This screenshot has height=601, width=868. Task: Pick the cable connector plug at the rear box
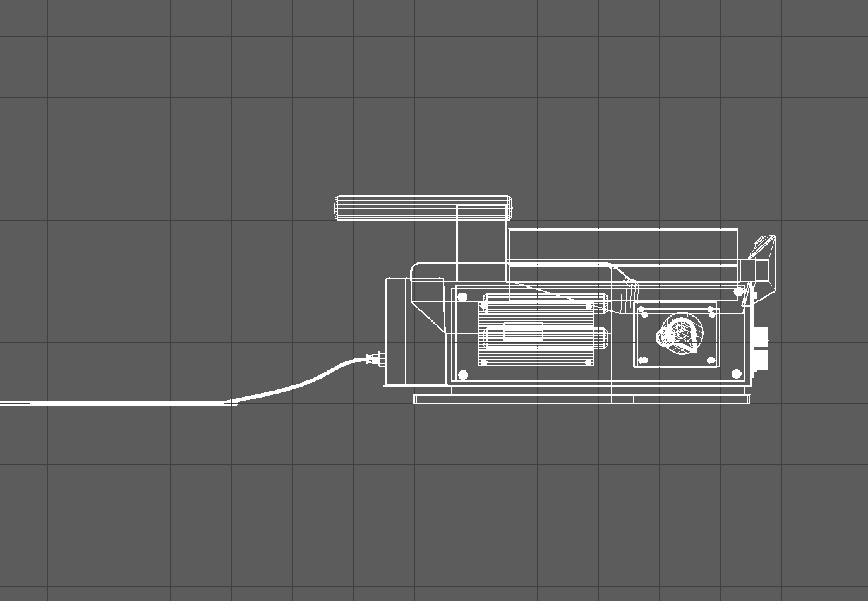[375, 359]
